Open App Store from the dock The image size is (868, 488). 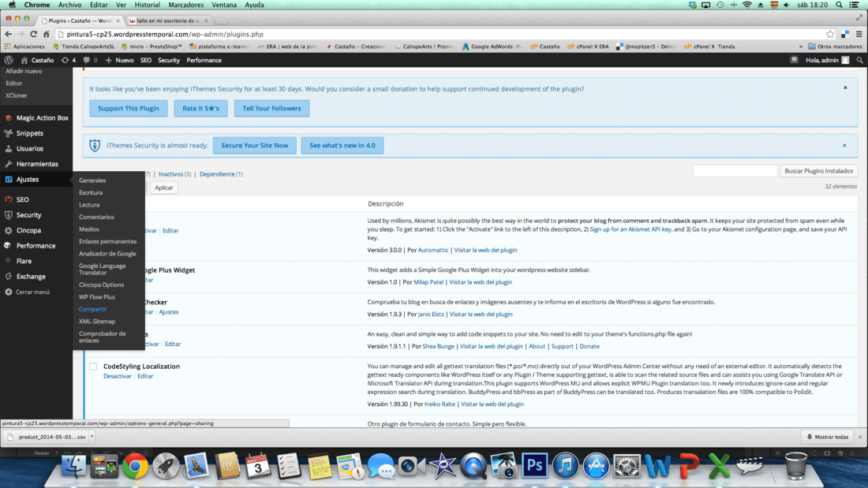coord(596,466)
